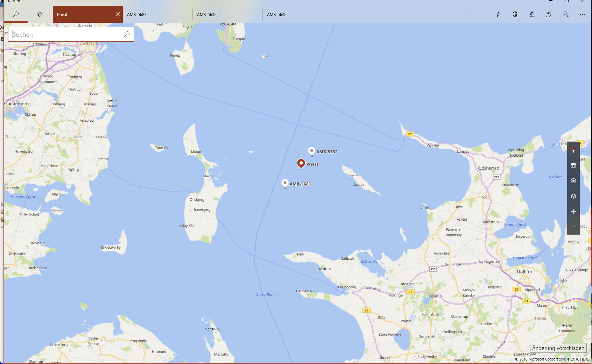Open the directions (route) icon
592x364 pixels.
pyautogui.click(x=40, y=14)
